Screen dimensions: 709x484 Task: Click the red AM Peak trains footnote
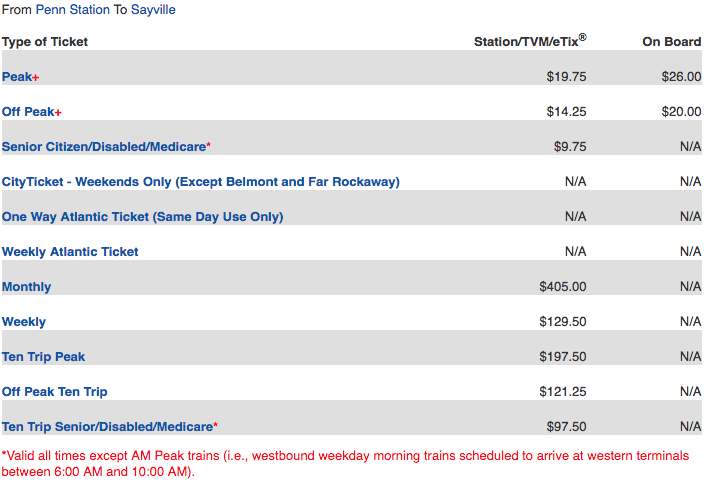click(x=345, y=464)
